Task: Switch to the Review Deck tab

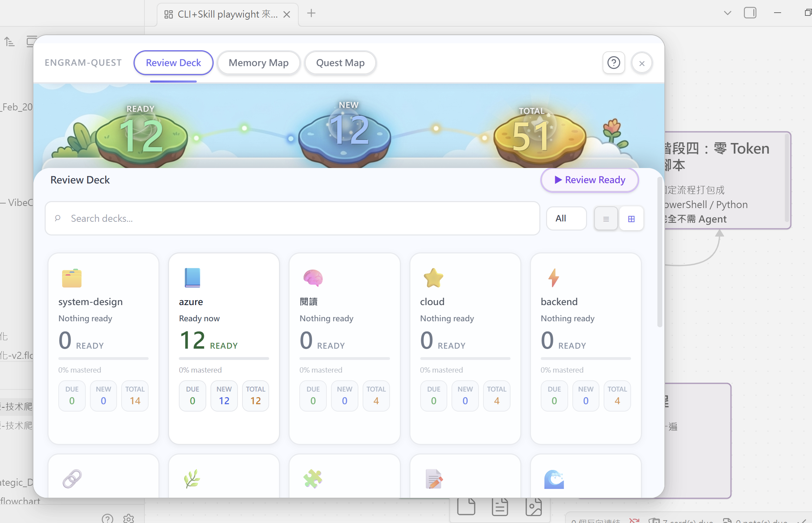Action: 173,63
